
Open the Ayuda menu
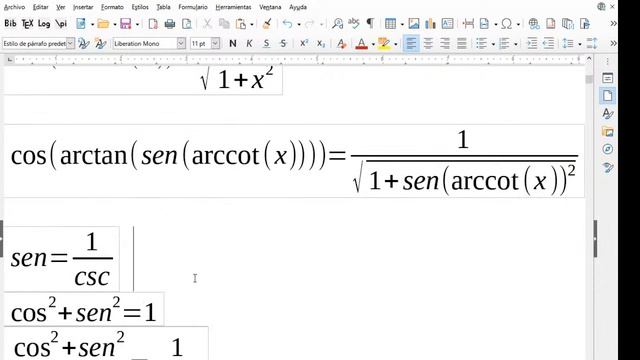pyautogui.click(x=298, y=7)
